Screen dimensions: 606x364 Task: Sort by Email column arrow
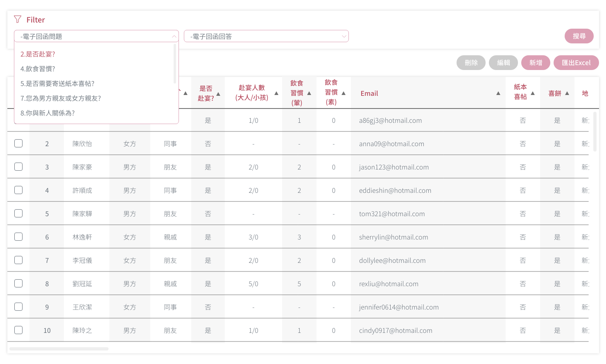pos(498,93)
